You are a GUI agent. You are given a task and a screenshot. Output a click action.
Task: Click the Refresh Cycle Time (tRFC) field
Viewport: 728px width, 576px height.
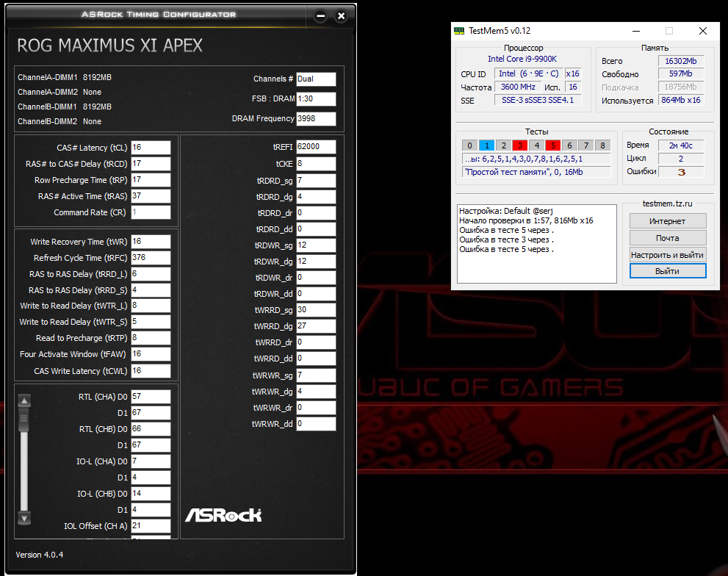151,258
